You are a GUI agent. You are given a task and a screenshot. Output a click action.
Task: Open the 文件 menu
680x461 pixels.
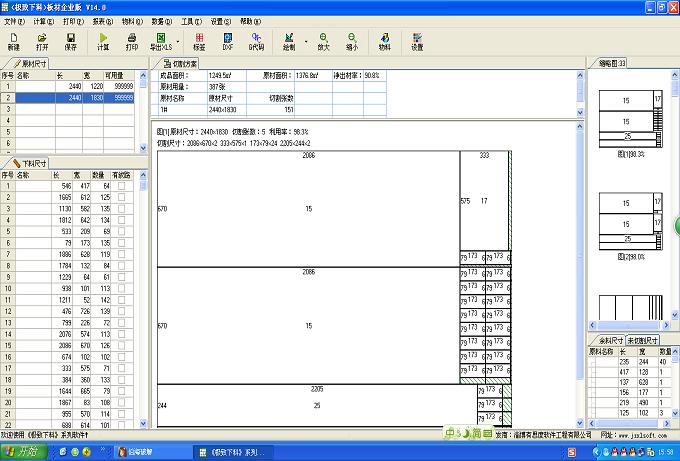click(x=14, y=21)
